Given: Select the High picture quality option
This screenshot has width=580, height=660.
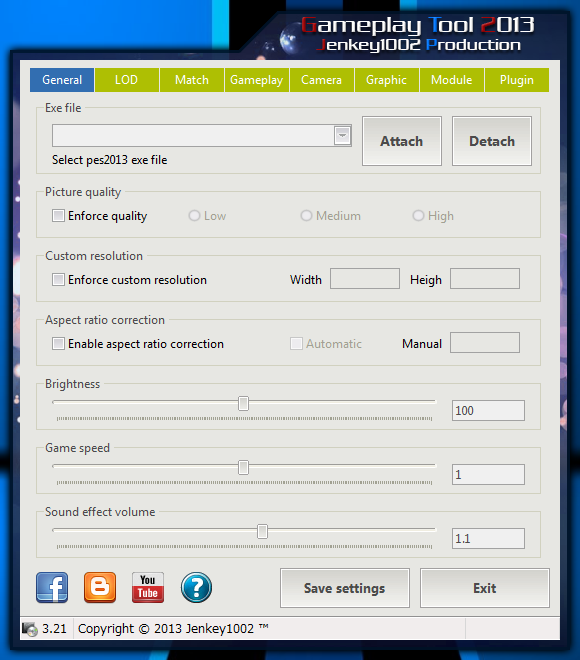Looking at the screenshot, I should point(418,216).
